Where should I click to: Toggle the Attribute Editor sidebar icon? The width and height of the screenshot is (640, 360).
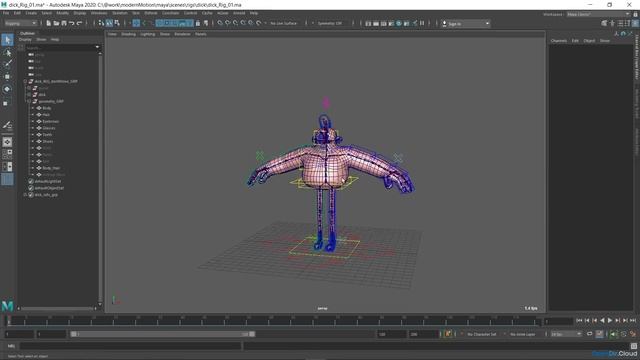(620, 23)
